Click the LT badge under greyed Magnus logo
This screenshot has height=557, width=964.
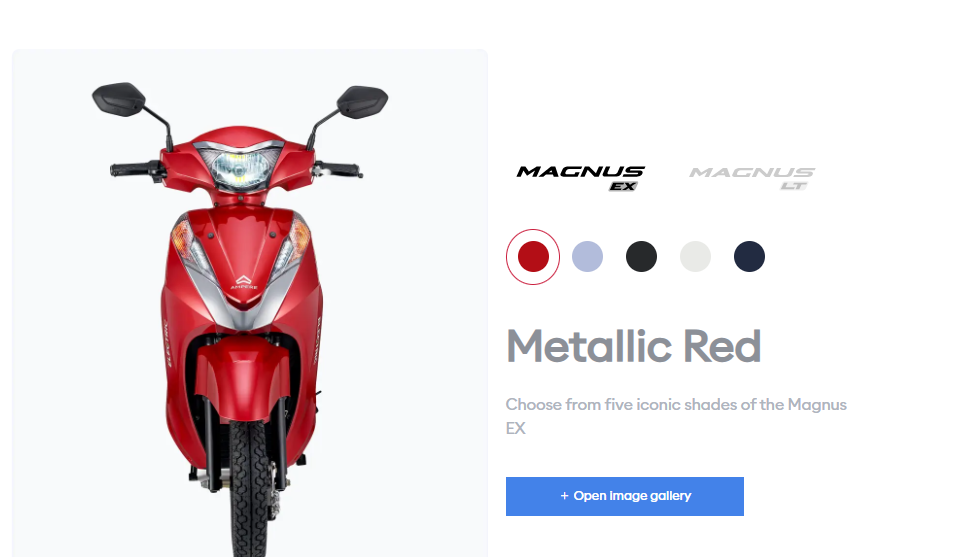[793, 186]
